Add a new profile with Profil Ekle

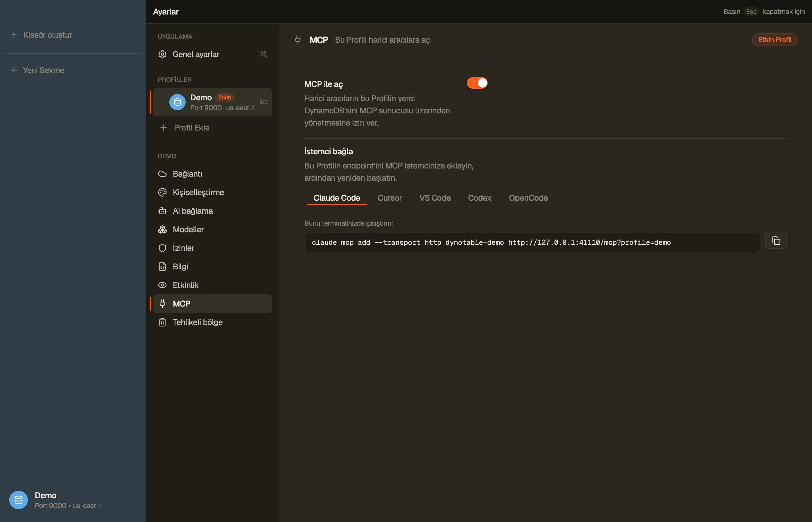pos(212,128)
